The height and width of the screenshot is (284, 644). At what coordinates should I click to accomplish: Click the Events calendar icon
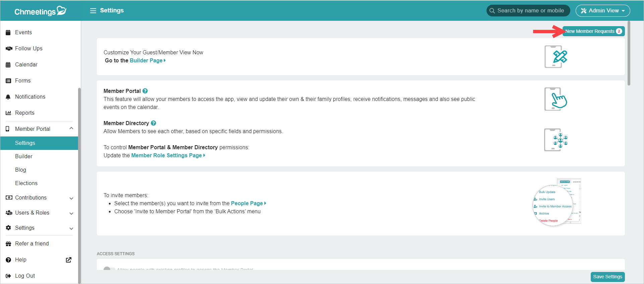coord(8,33)
